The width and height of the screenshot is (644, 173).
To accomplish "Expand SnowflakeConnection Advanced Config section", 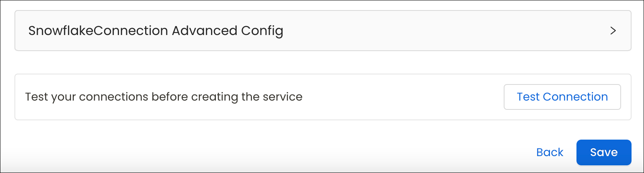I will point(322,31).
